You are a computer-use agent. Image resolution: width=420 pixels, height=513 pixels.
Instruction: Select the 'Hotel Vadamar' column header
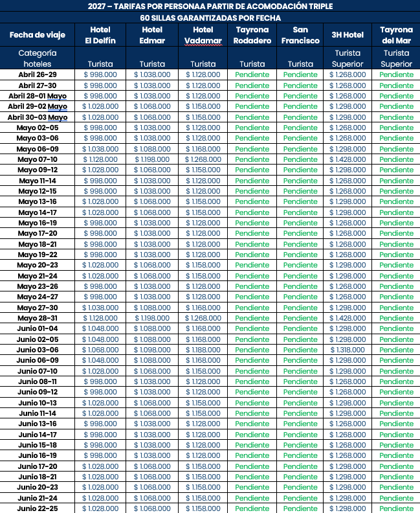point(203,35)
